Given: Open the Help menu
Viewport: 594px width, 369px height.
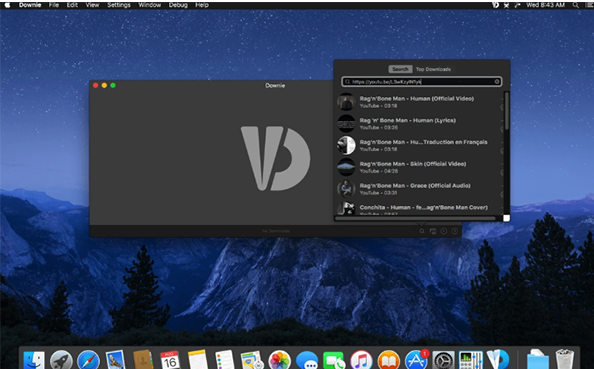Looking at the screenshot, I should (202, 5).
